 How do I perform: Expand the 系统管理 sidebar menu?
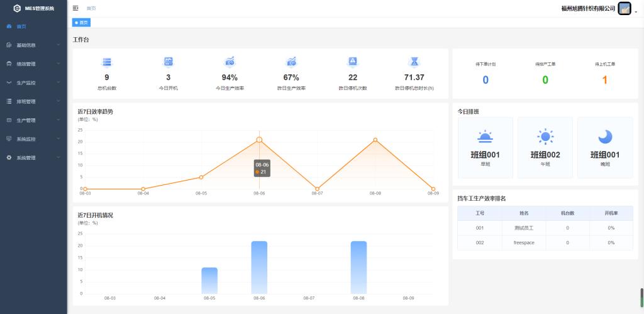[33, 158]
